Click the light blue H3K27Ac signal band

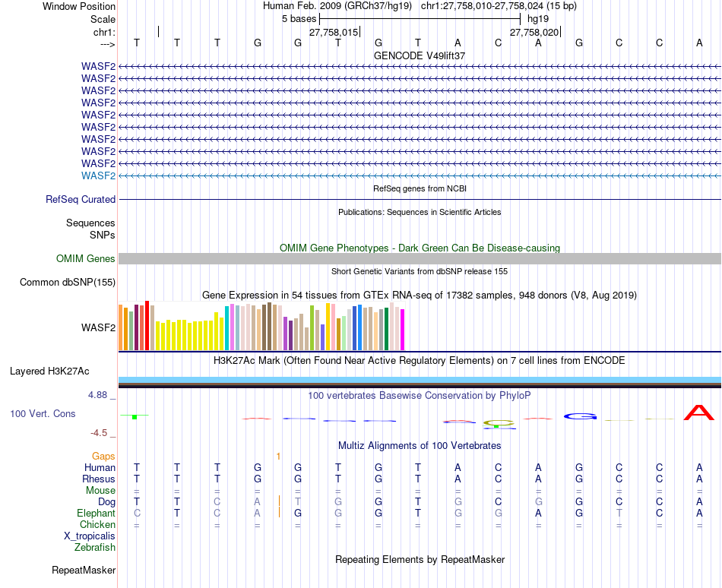(x=420, y=380)
